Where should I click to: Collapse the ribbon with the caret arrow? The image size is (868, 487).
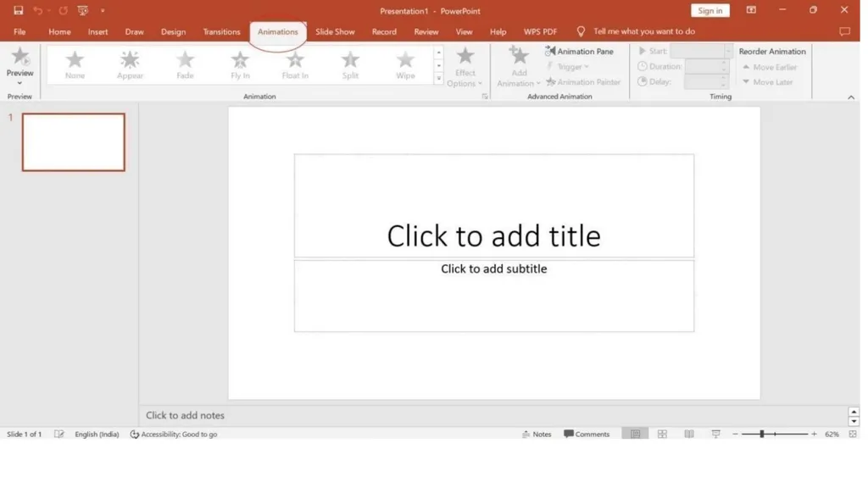pyautogui.click(x=851, y=97)
